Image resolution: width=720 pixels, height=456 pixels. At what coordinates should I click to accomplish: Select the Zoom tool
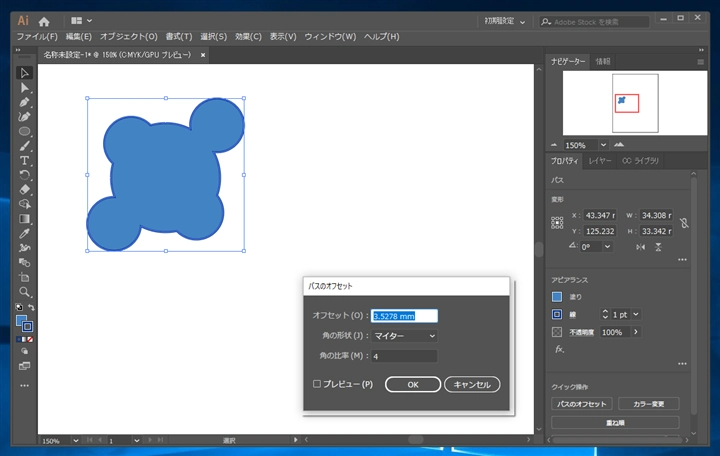[x=24, y=292]
